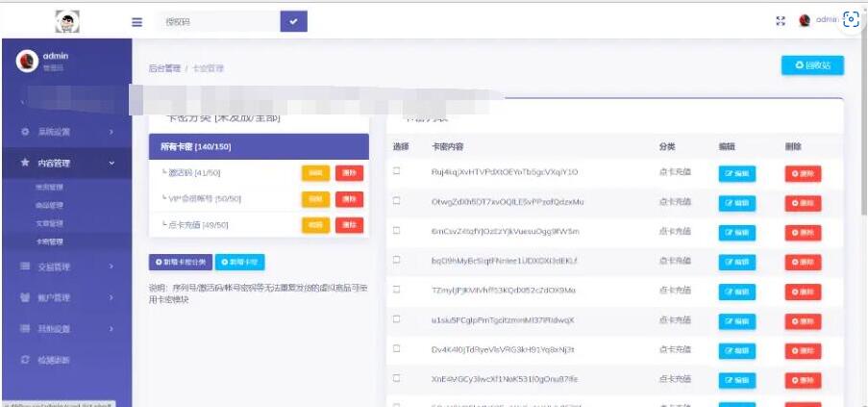The width and height of the screenshot is (868, 407).
Task: Delete the card key row Dv4K4l0…
Action: pyautogui.click(x=803, y=351)
